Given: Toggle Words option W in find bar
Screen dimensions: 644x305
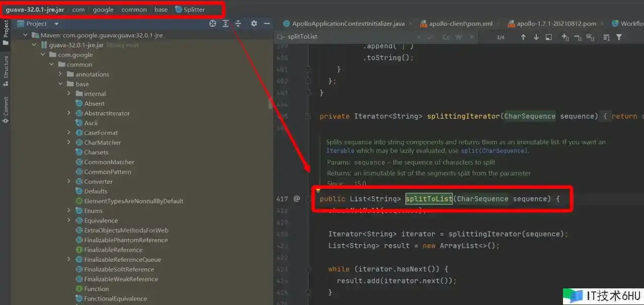Looking at the screenshot, I should tap(458, 37).
